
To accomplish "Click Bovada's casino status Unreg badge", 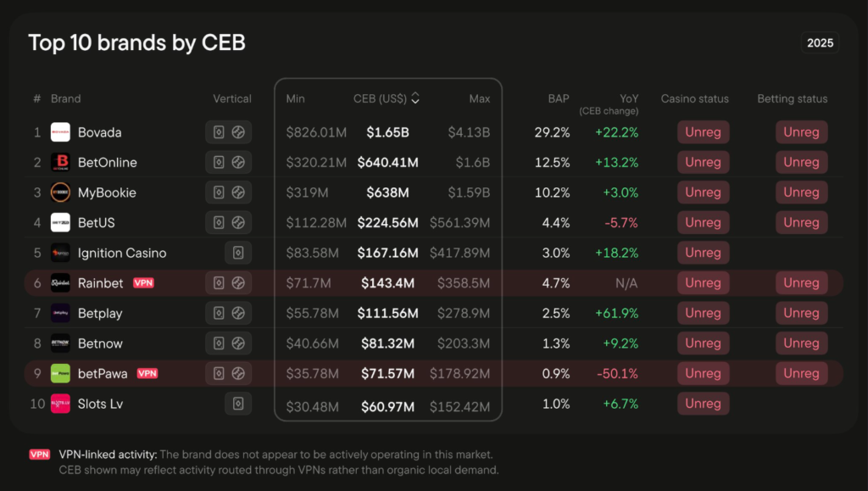I will click(x=703, y=132).
